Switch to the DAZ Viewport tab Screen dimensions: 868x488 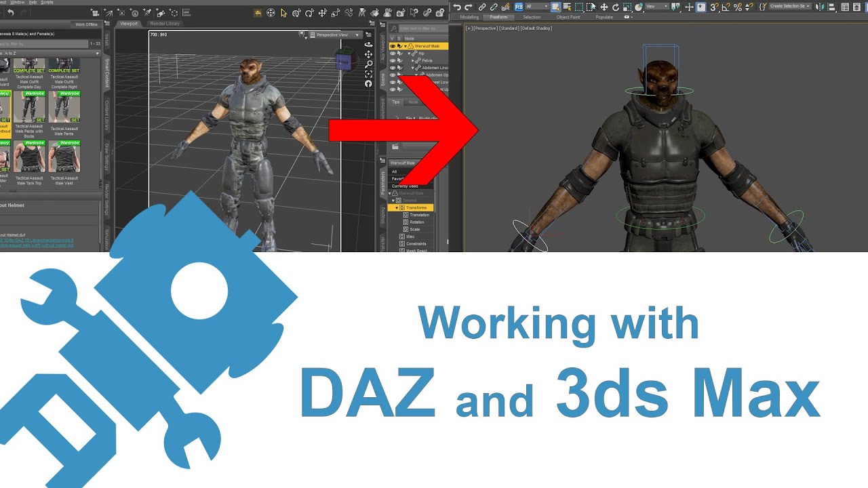129,24
